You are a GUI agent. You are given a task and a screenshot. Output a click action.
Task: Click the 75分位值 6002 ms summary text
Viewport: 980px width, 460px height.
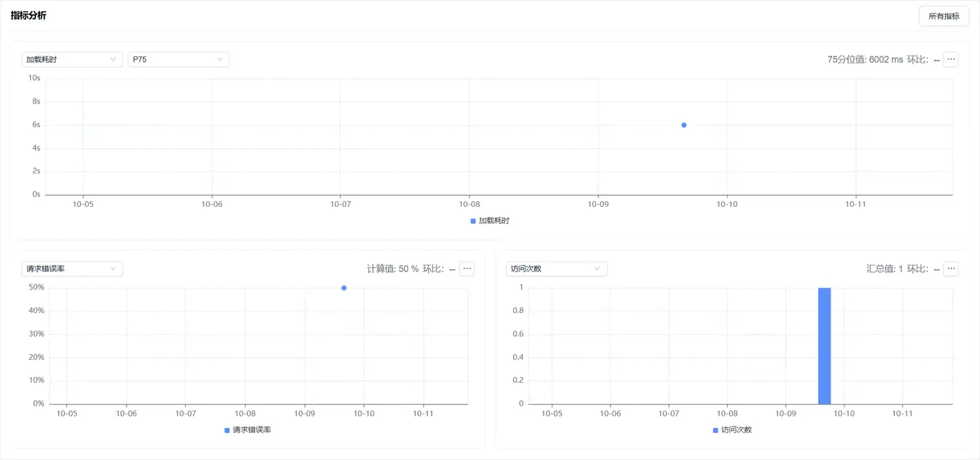865,60
